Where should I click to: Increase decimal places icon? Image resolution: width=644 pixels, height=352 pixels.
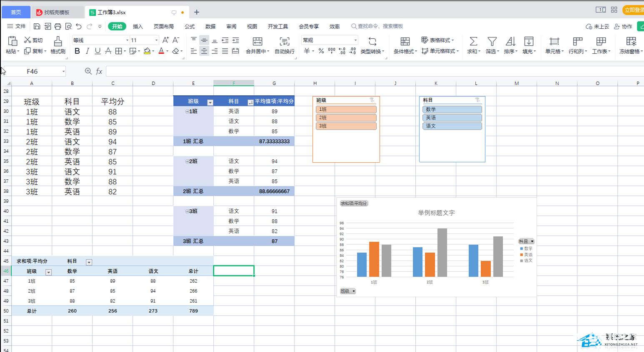[342, 51]
